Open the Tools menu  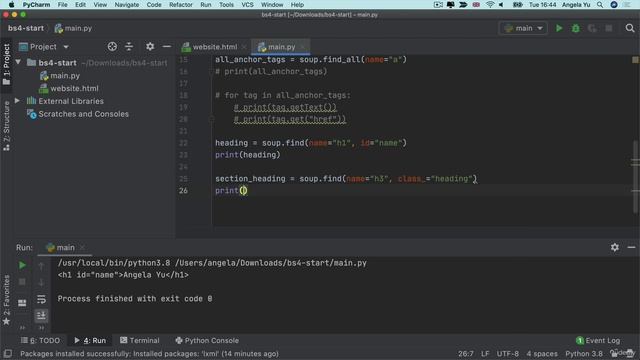(x=226, y=5)
